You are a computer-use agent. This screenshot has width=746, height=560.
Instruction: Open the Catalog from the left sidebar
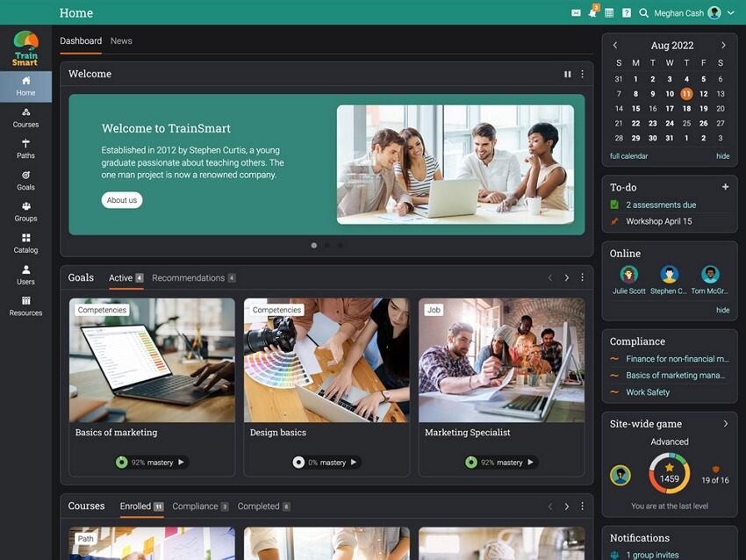25,244
